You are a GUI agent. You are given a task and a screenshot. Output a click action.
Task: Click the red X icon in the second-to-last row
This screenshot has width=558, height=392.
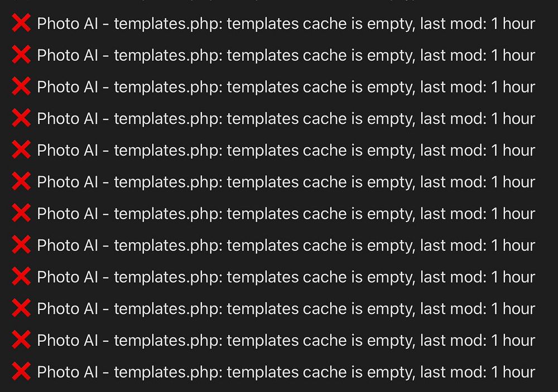pos(21,340)
